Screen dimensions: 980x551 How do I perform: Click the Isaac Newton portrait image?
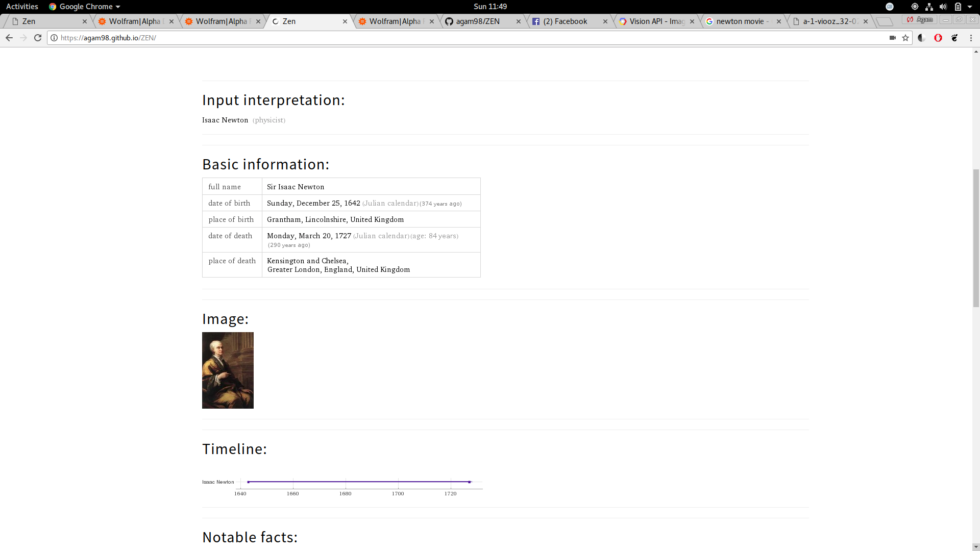coord(228,370)
